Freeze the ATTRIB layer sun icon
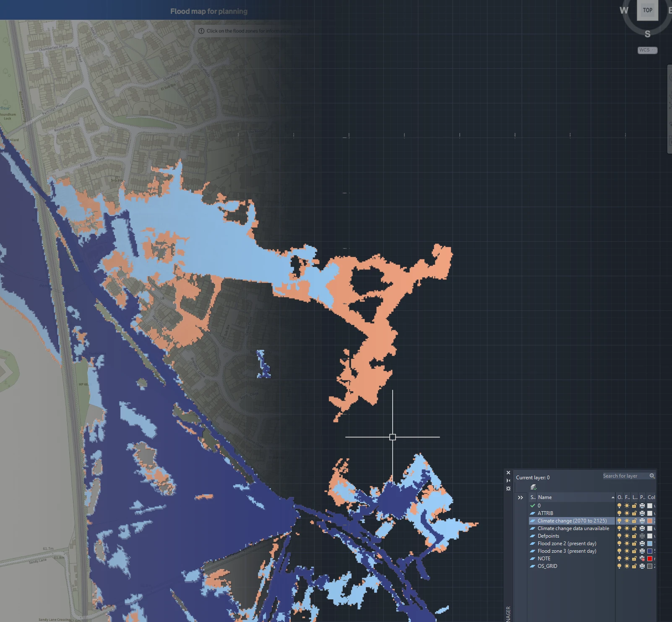The width and height of the screenshot is (672, 622). point(627,513)
